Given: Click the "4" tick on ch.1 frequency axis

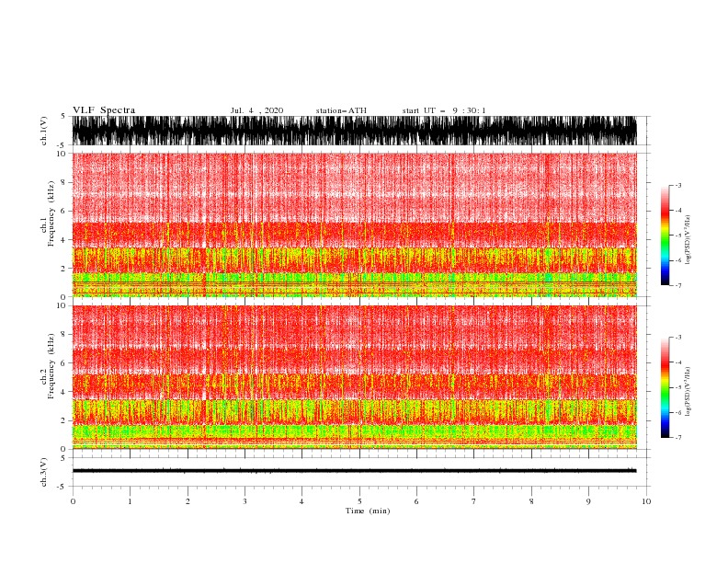Looking at the screenshot, I should 64,240.
